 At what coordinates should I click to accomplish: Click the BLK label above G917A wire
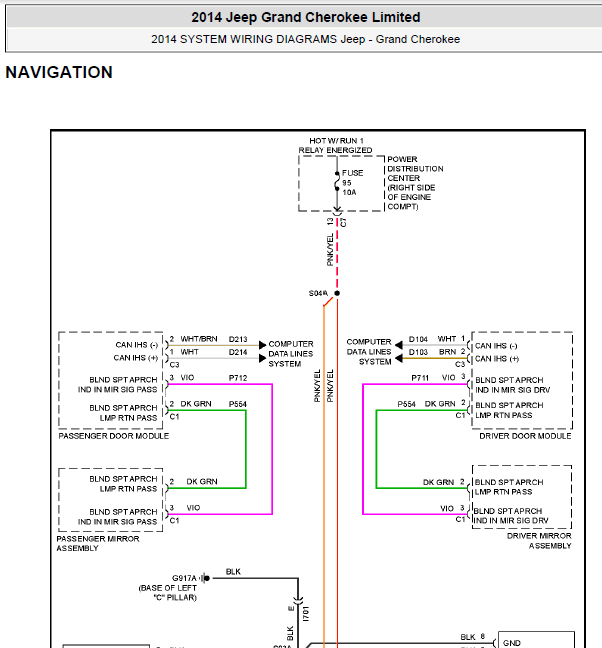[233, 572]
